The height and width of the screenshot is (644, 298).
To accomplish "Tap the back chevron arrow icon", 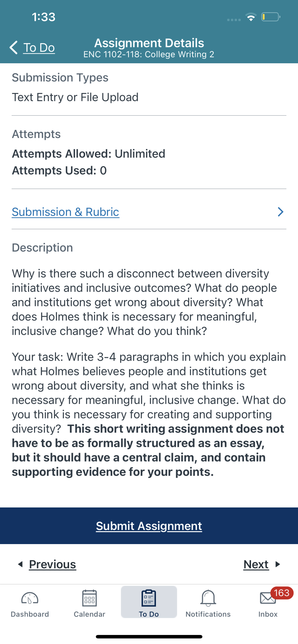I will click(14, 47).
